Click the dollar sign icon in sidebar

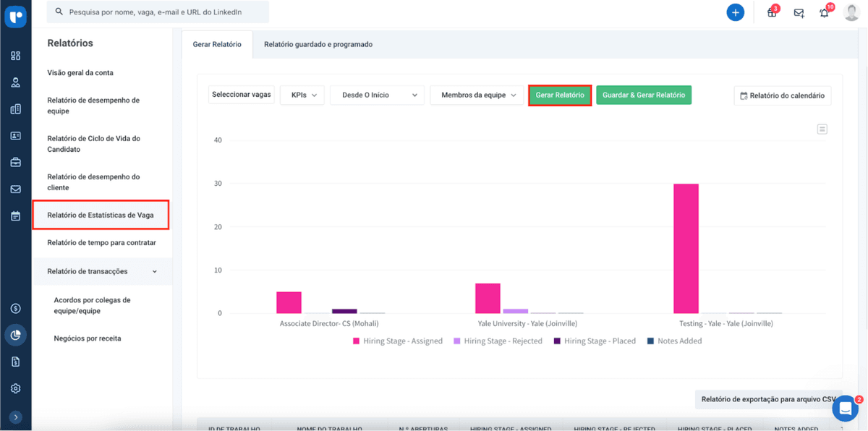point(15,308)
